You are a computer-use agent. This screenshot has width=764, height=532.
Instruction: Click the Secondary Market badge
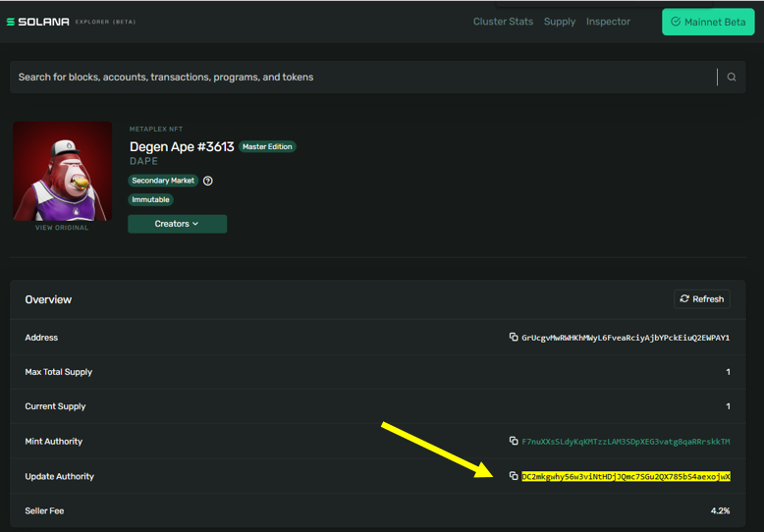click(163, 181)
